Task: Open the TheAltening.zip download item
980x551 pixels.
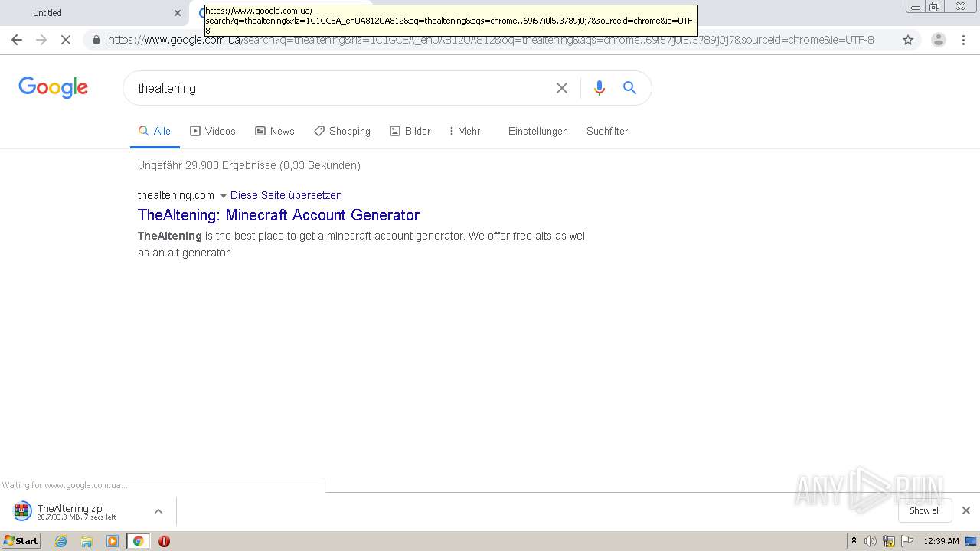Action: tap(77, 511)
